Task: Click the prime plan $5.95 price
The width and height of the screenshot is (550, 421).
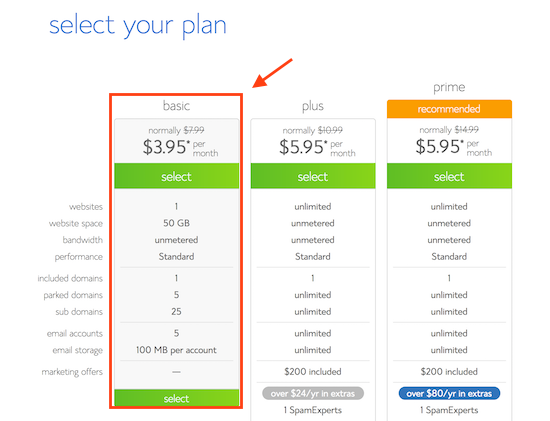Action: [454, 147]
